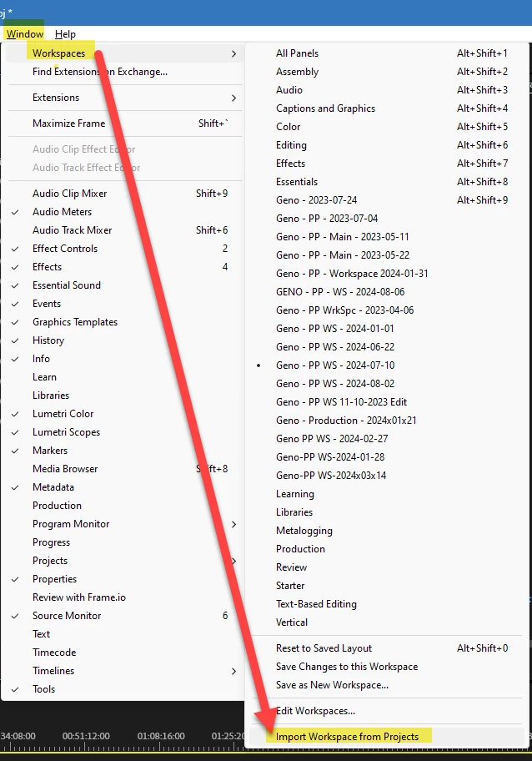This screenshot has width=532, height=761.
Task: Switch to Assembly workspace
Action: tap(387, 72)
